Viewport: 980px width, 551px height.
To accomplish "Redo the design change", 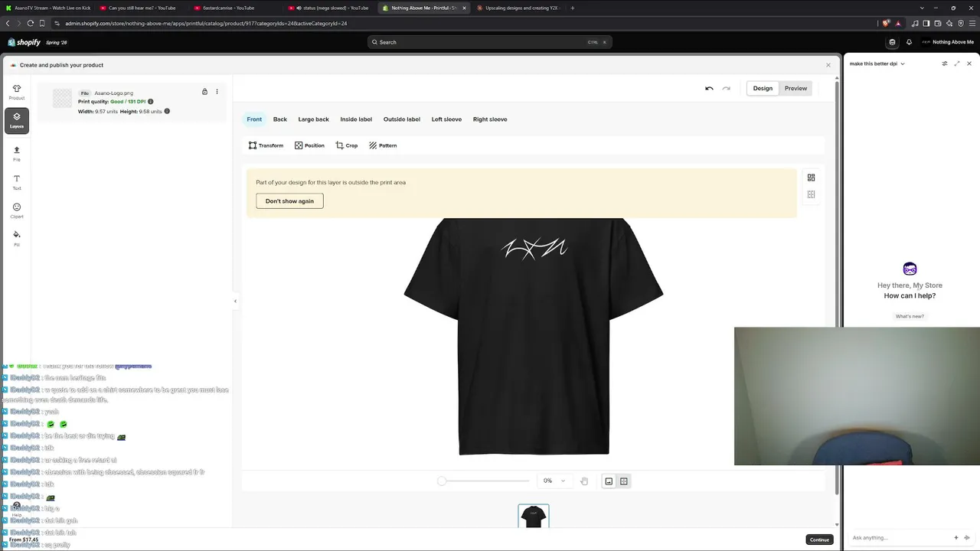I will (726, 88).
